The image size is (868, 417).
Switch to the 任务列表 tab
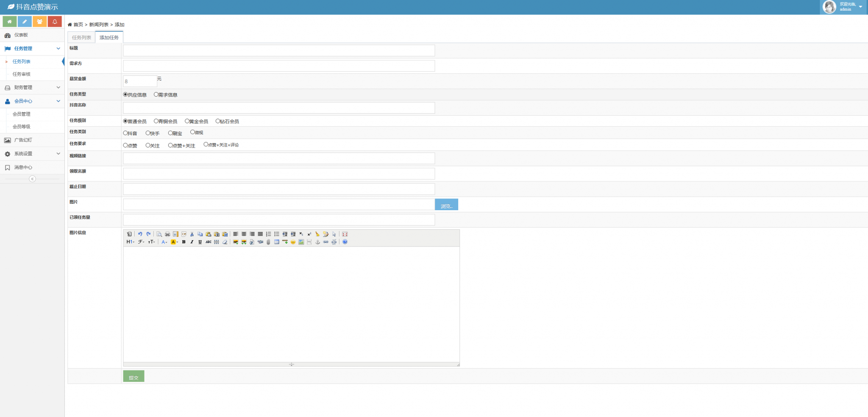point(81,38)
